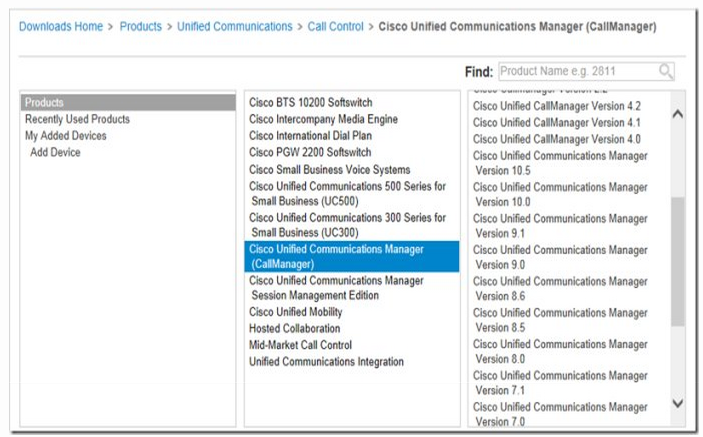Go to Call Control breadcrumb
Screen dimensions: 703x437
(x=335, y=26)
